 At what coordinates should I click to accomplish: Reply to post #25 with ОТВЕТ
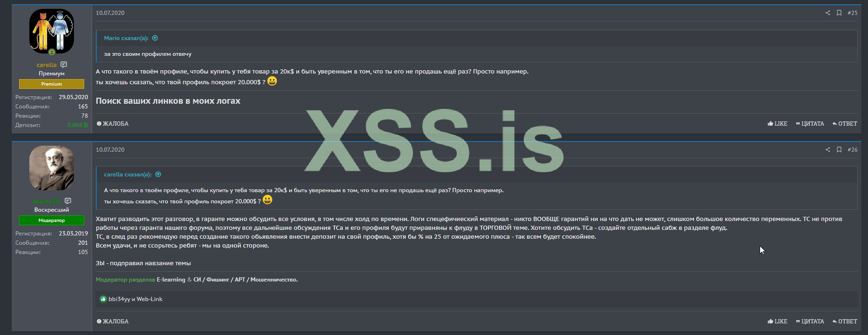(x=845, y=124)
